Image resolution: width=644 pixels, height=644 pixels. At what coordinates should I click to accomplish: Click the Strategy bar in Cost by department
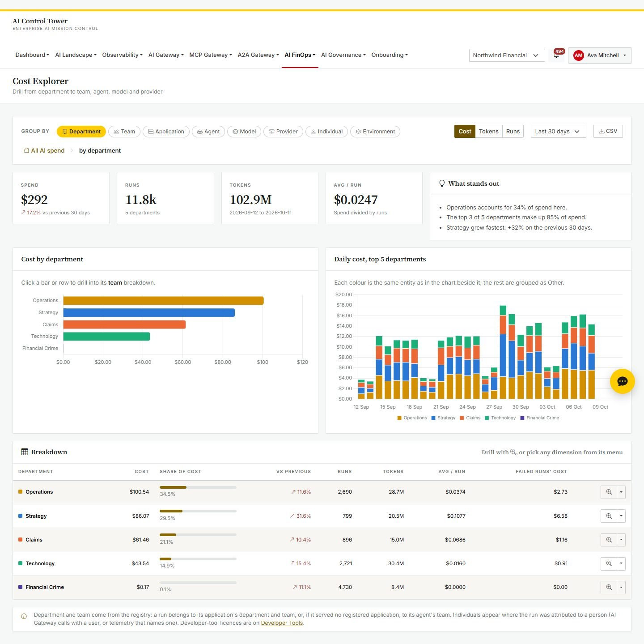coord(149,312)
